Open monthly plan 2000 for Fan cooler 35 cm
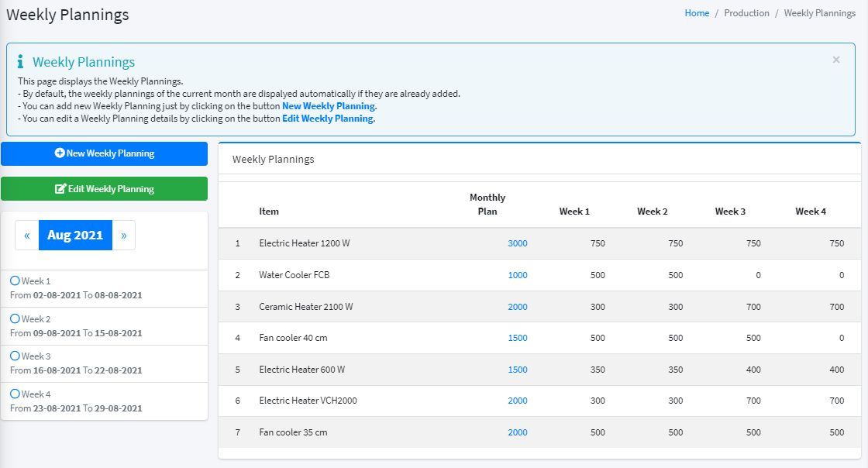Image resolution: width=868 pixels, height=468 pixels. point(518,432)
